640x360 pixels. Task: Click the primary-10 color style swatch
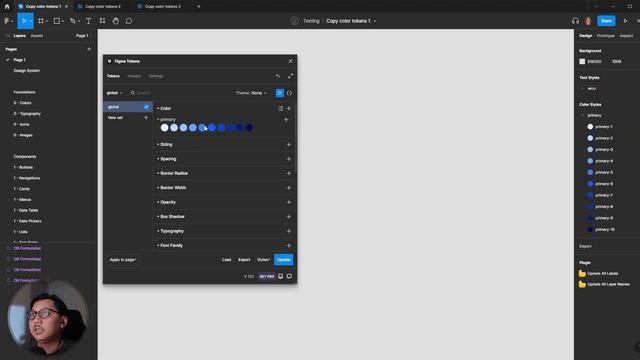click(x=590, y=229)
